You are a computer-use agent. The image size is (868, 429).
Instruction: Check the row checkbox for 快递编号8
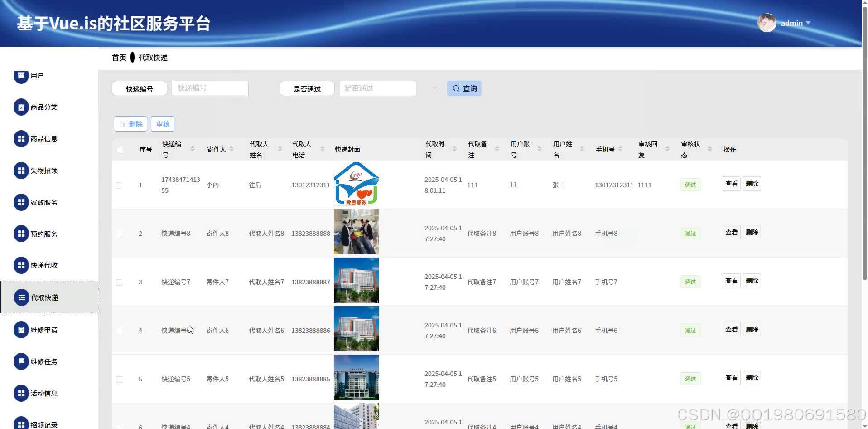pyautogui.click(x=119, y=234)
